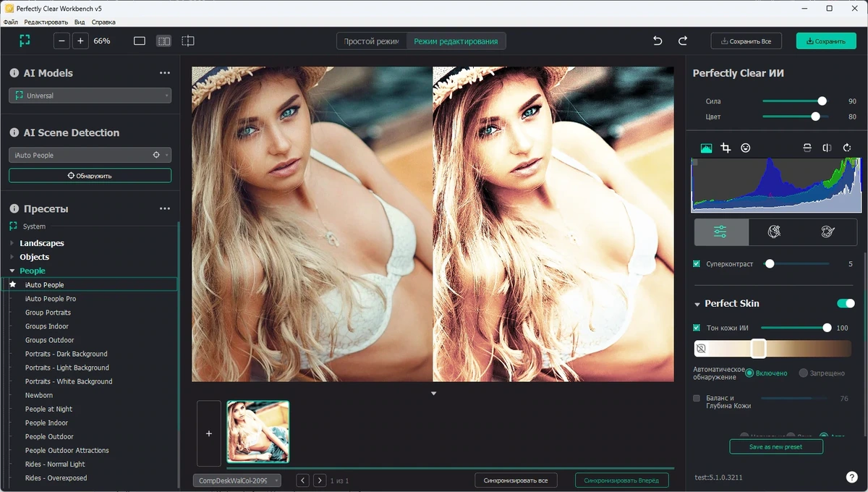868x492 pixels.
Task: Click the Сохранить Все button
Action: pos(746,41)
